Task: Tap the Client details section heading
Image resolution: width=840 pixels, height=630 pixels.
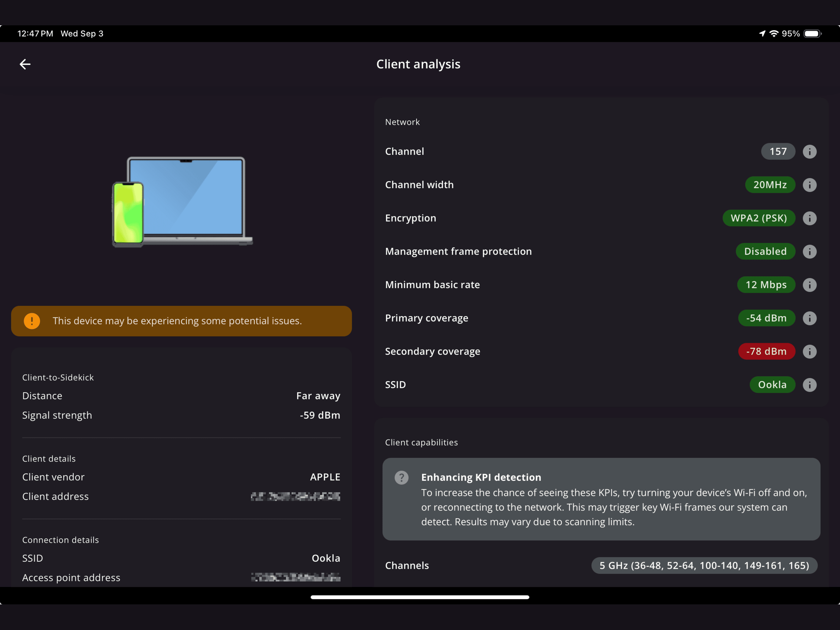Action: coord(49,459)
